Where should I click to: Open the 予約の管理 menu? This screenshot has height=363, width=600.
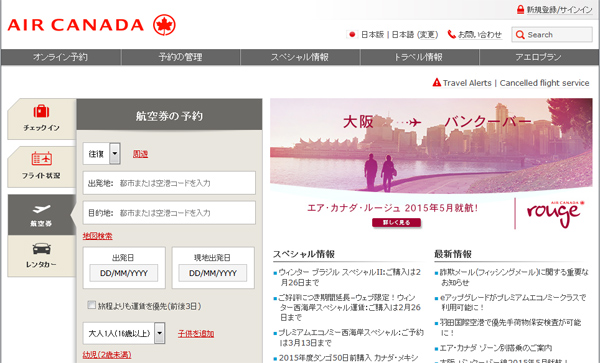pos(180,57)
